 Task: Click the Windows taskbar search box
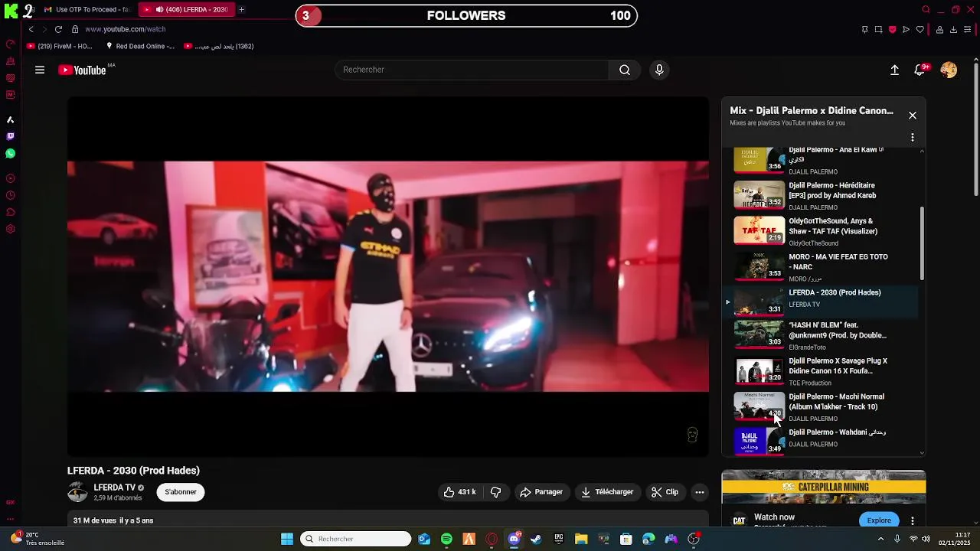(356, 539)
